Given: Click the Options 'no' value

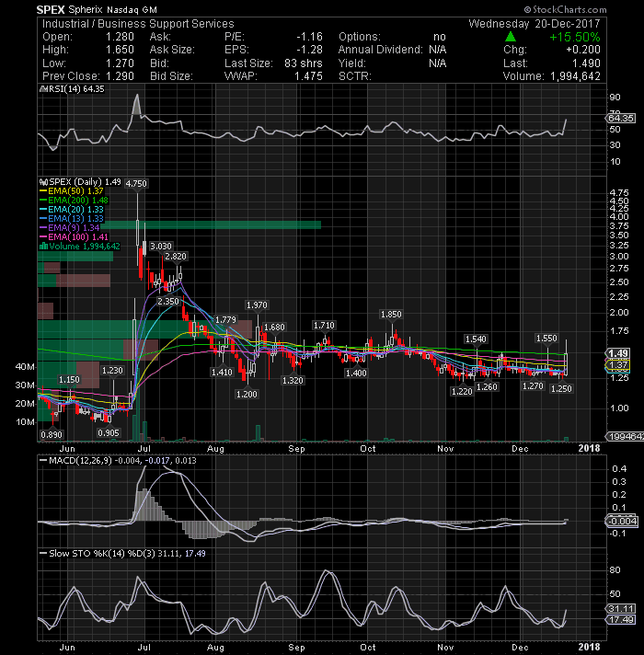Looking at the screenshot, I should 440,37.
